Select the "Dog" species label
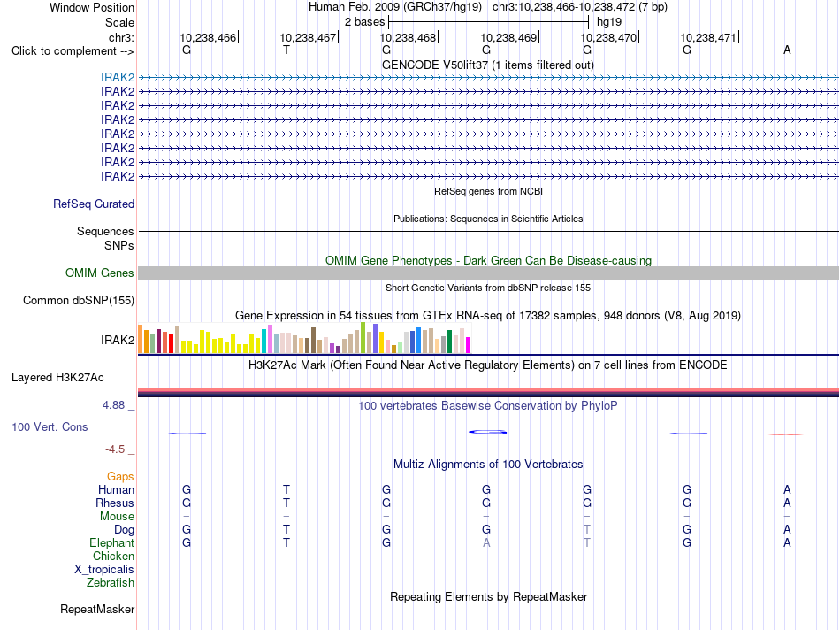 pos(125,530)
